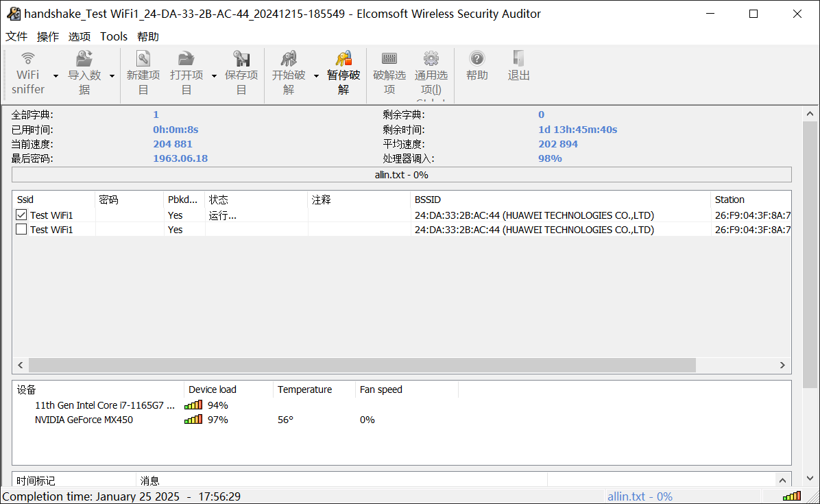Open the 操作 menu
The width and height of the screenshot is (820, 504).
click(47, 36)
